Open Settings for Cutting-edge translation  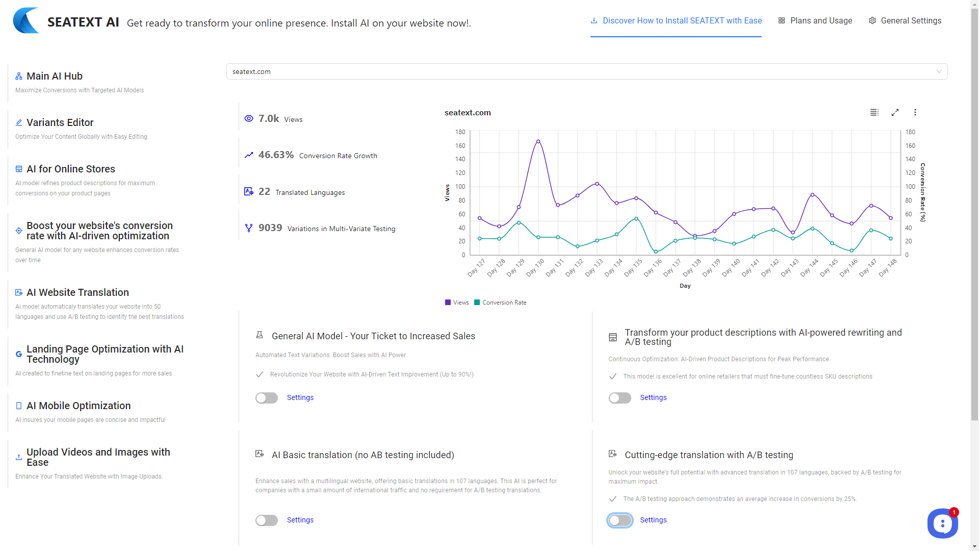653,520
